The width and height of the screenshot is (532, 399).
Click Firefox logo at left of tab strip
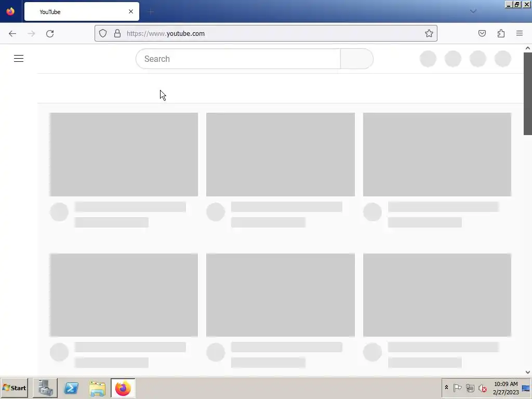[x=10, y=11]
